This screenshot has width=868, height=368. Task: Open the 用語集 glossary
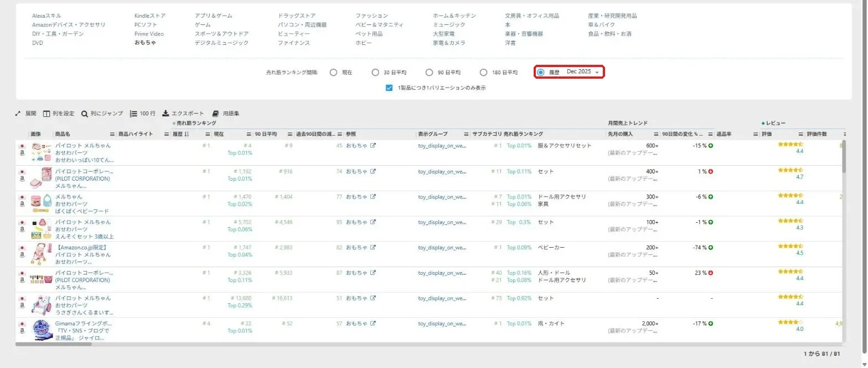[x=226, y=113]
